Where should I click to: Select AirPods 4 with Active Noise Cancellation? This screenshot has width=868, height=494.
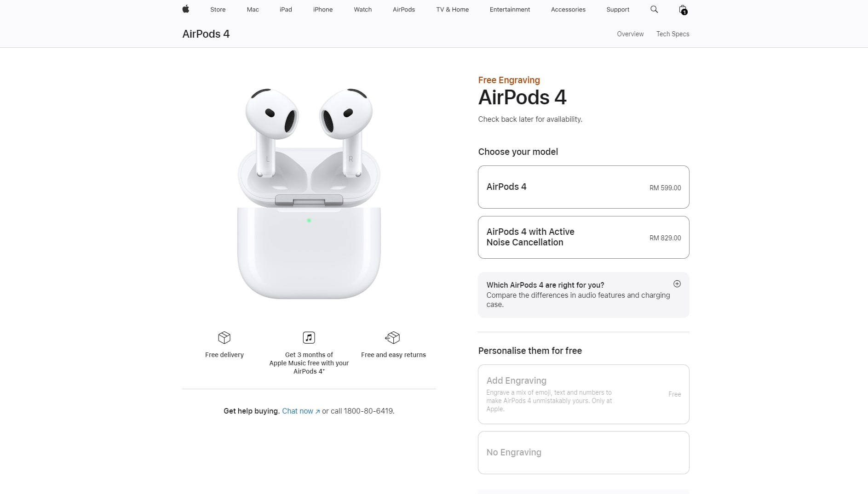583,237
